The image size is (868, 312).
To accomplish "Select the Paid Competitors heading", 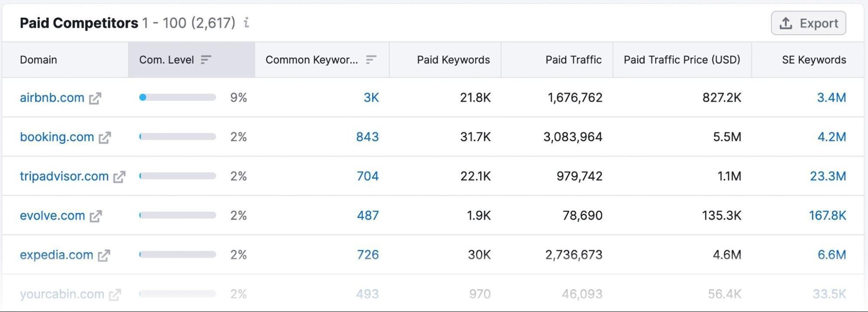I will click(79, 23).
